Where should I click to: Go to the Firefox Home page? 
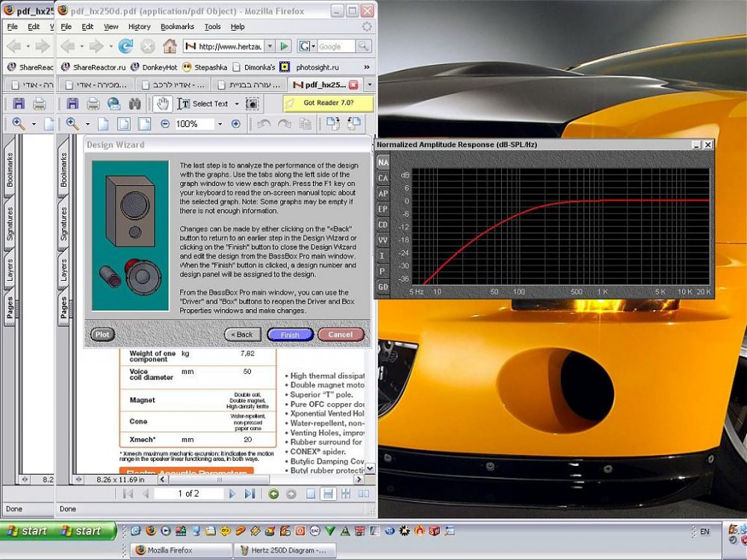pyautogui.click(x=170, y=46)
